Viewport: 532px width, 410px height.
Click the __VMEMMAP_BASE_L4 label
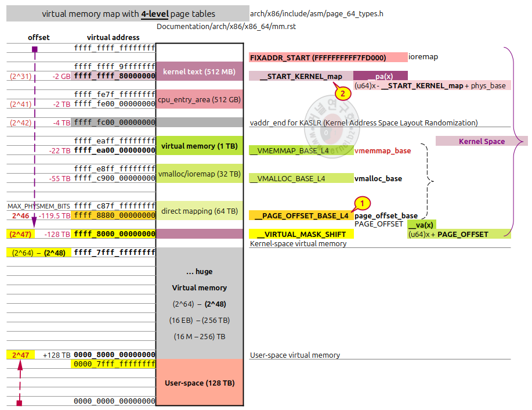(x=301, y=150)
